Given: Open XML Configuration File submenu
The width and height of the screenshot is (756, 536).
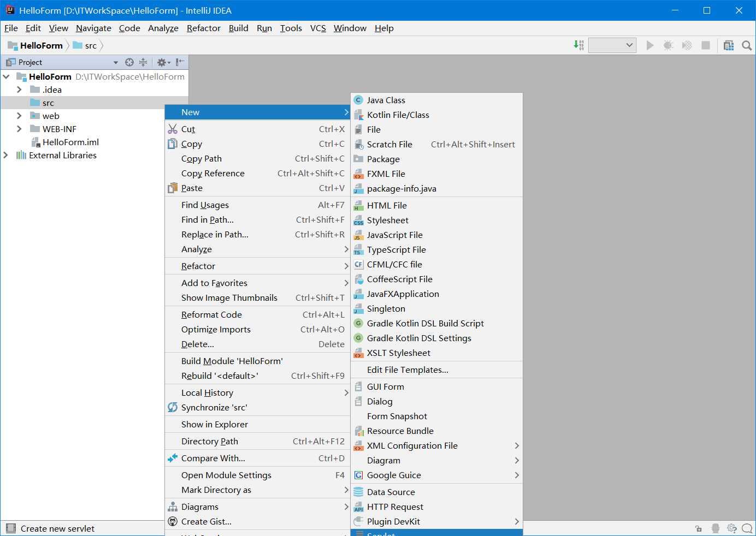Looking at the screenshot, I should [436, 445].
